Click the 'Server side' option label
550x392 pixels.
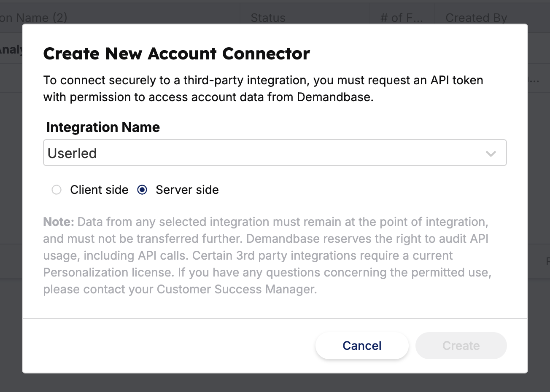tap(187, 190)
